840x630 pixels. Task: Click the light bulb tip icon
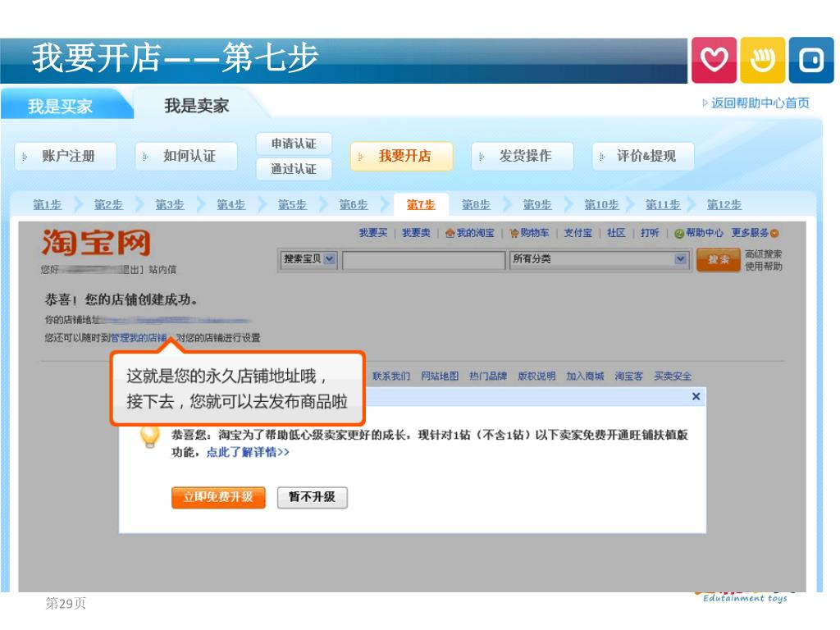[149, 436]
